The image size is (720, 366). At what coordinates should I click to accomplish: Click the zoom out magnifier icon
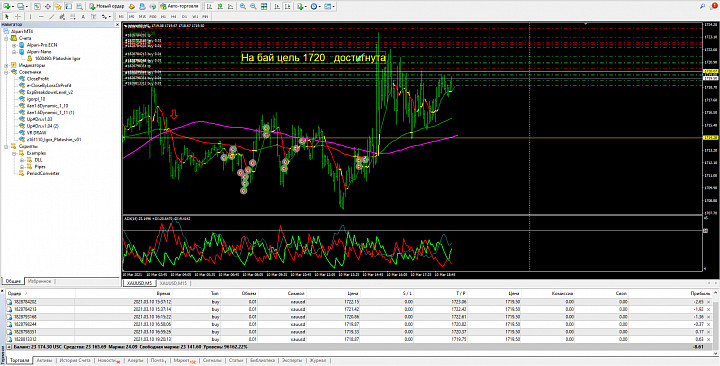253,6
